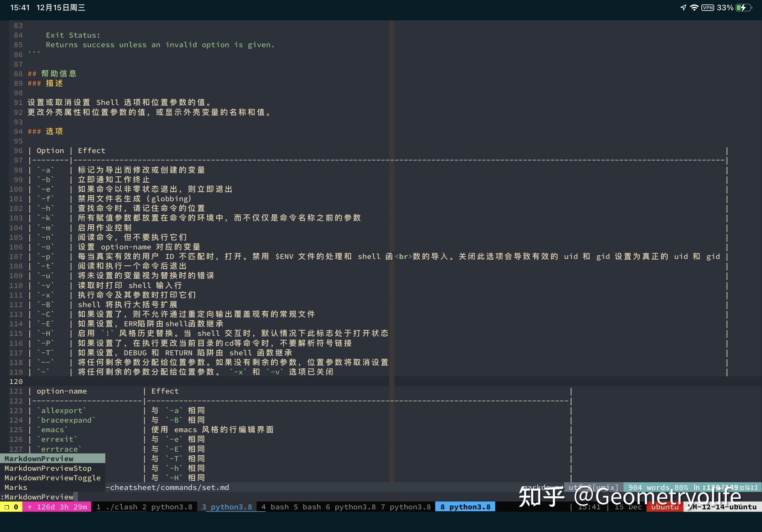Click '$ENV' on line 107

[x=284, y=256]
